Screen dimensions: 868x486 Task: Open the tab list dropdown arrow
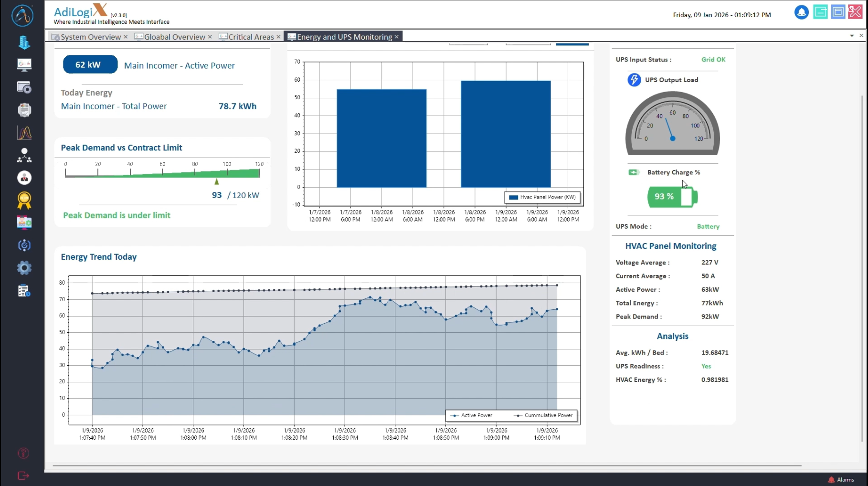[x=852, y=36]
